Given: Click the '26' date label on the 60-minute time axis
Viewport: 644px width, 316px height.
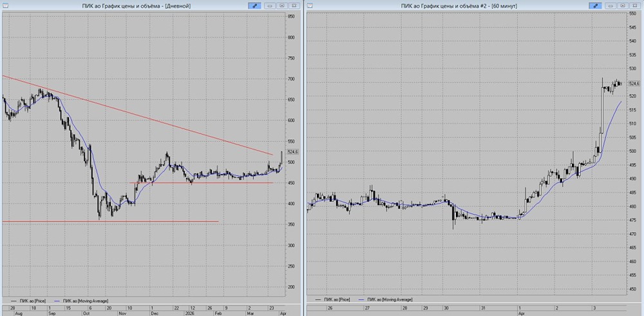Looking at the screenshot, I should (330, 308).
